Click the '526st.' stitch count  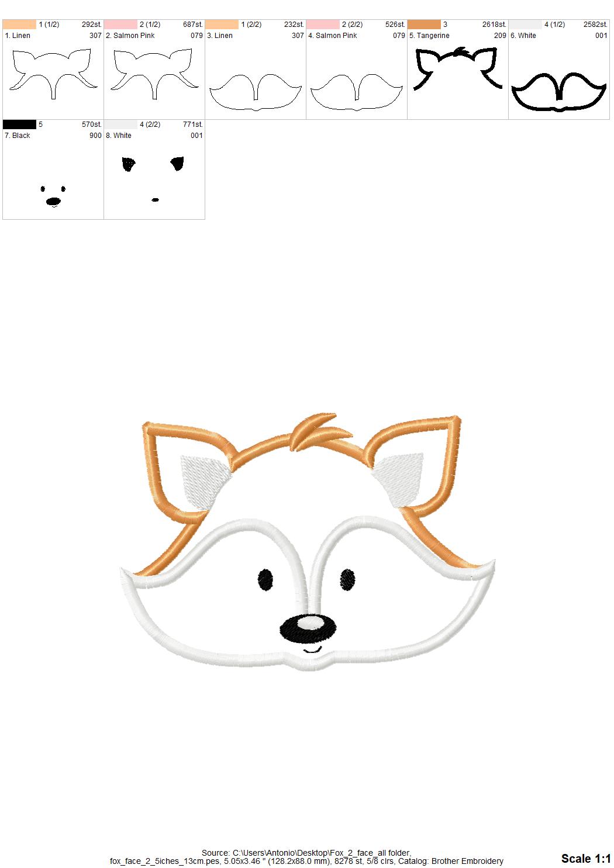pos(395,25)
